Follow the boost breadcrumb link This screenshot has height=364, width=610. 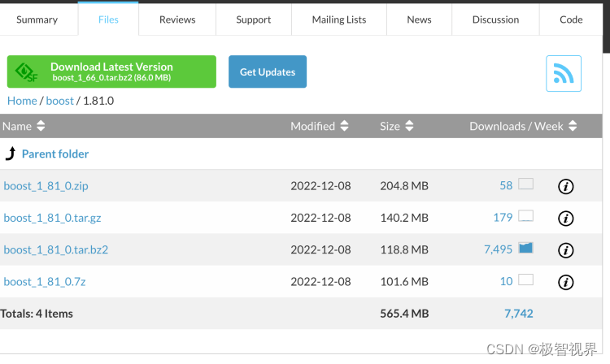point(60,101)
